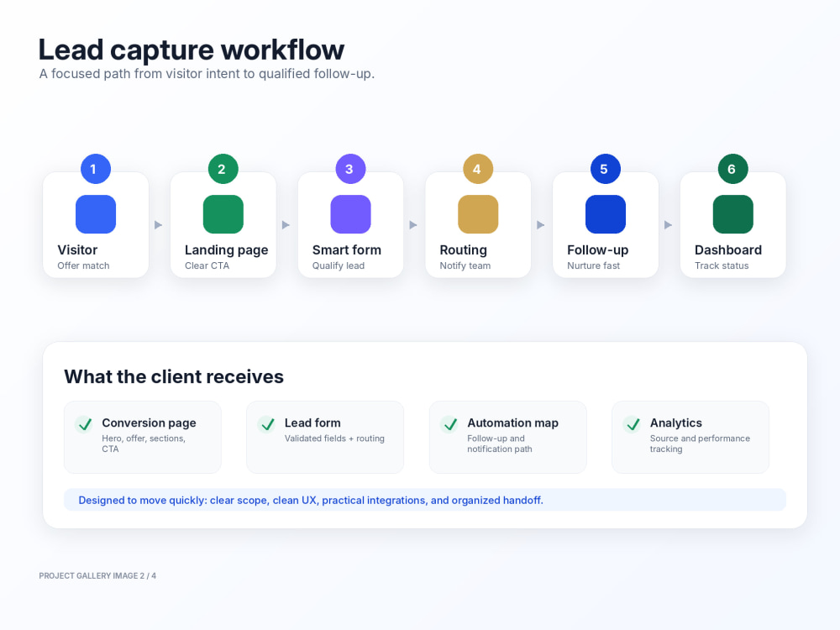840x630 pixels.
Task: Click 'Hero, offer, sections, CTA' description
Action: [x=144, y=444]
